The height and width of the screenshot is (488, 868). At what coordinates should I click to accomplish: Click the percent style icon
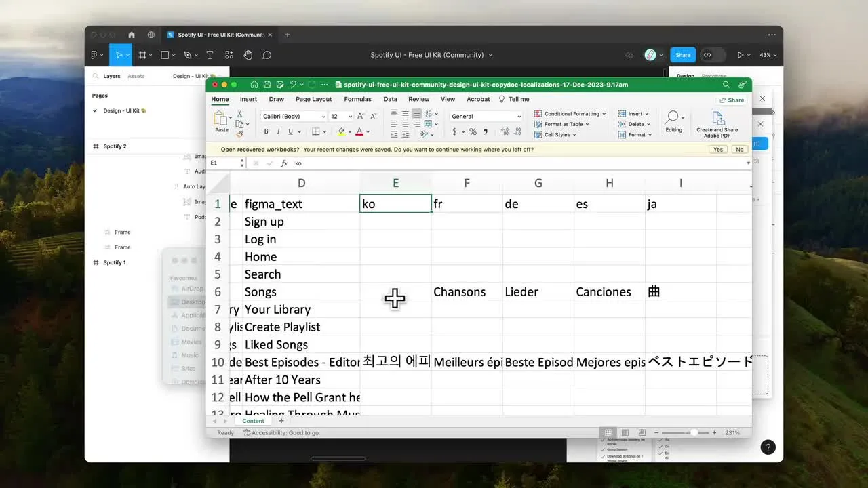point(473,131)
